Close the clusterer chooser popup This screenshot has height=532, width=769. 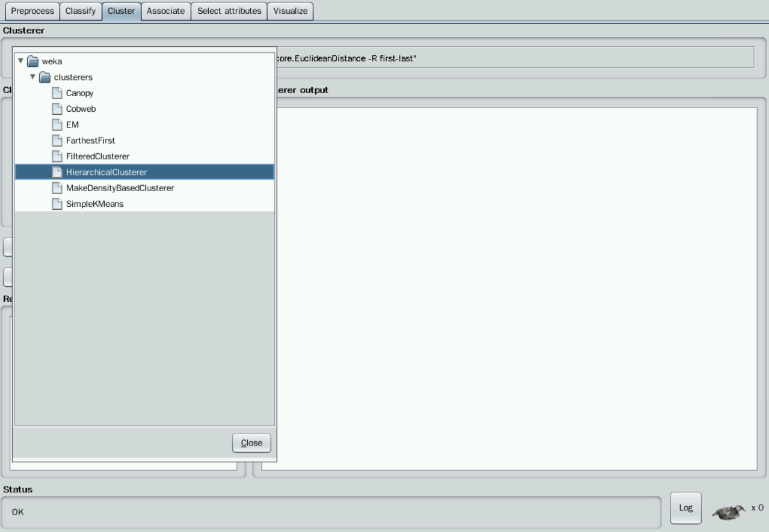click(x=251, y=443)
